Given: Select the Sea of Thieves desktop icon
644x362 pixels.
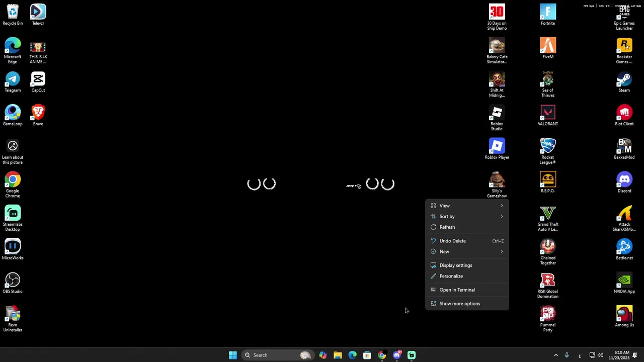Looking at the screenshot, I should click(x=548, y=84).
